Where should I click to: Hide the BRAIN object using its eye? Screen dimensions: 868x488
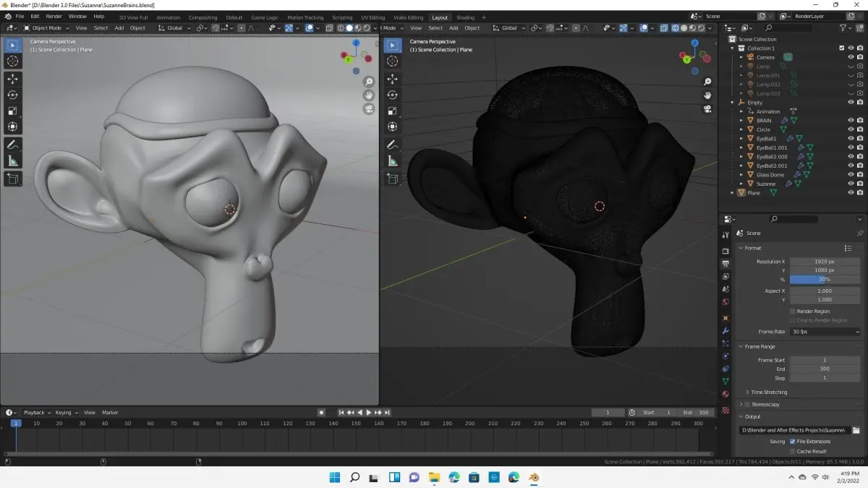click(851, 121)
